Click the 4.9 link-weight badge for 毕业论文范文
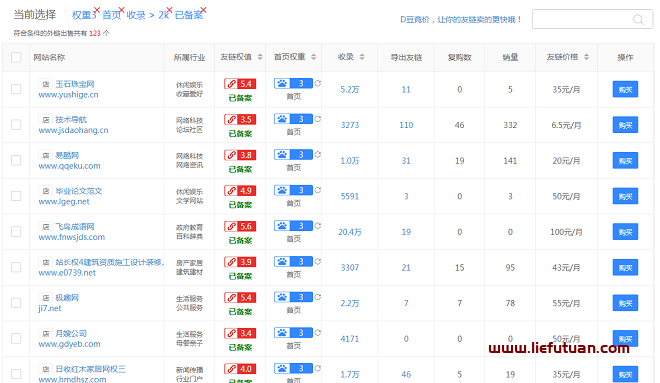Screen dimensions: 660x383 pos(240,191)
